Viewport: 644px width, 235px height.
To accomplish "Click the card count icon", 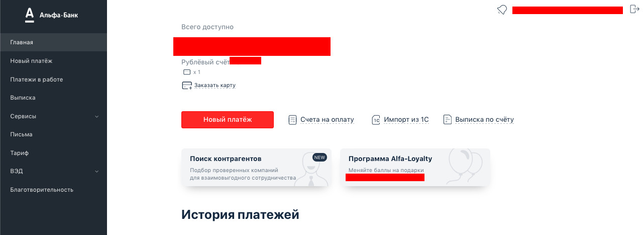I will [187, 72].
